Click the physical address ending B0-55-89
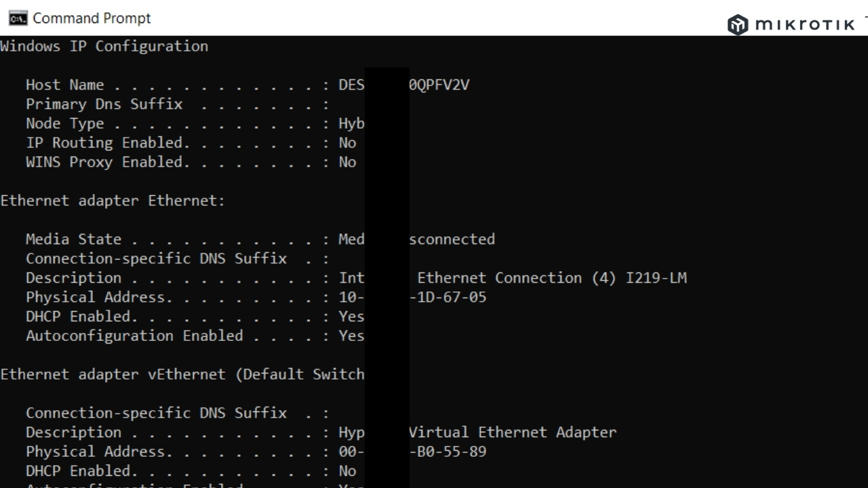 click(x=448, y=451)
